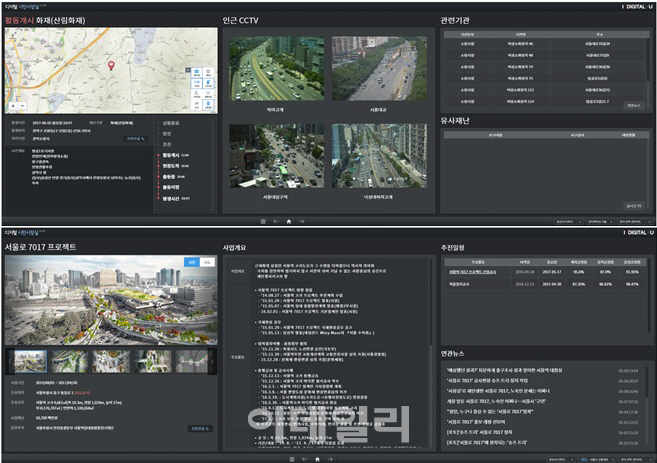The image size is (657, 463).
Task: Click the 119 layer icon on the map
Action: pos(197,83)
